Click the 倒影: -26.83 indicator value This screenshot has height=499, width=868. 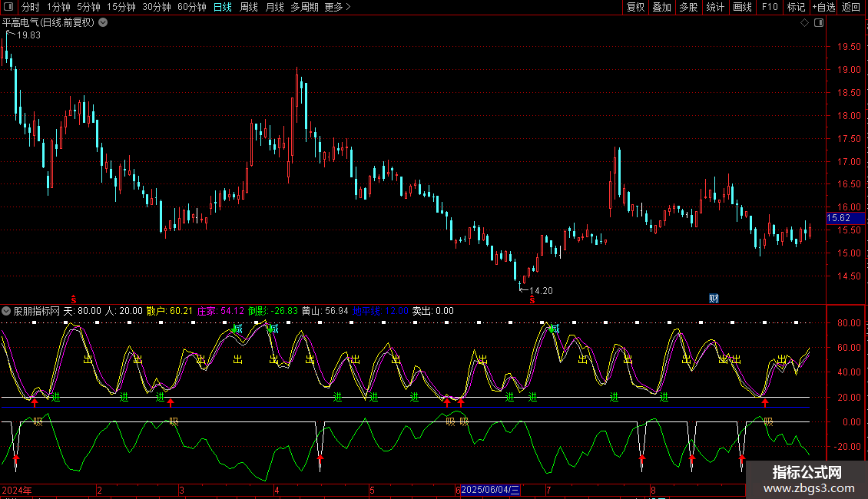[273, 311]
